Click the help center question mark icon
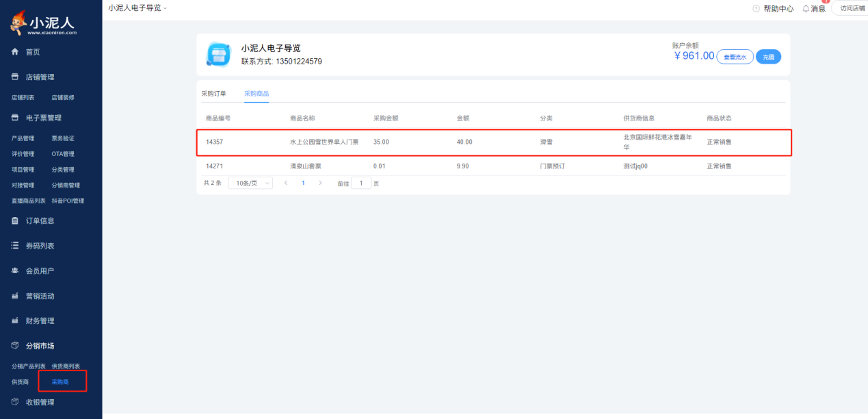The image size is (868, 419). 756,9
